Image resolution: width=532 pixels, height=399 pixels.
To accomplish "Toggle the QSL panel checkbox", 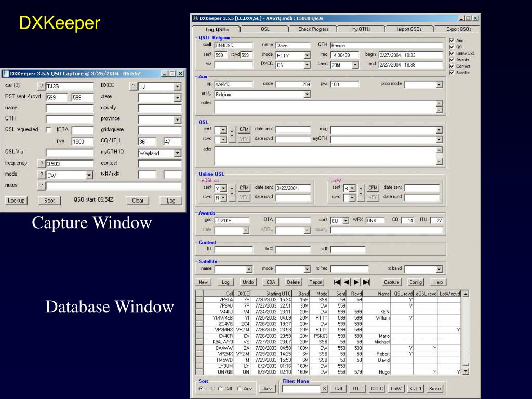I will 451,47.
